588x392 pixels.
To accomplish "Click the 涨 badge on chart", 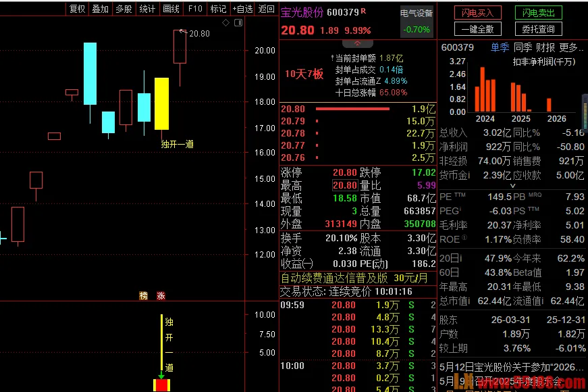I will pyautogui.click(x=161, y=296).
